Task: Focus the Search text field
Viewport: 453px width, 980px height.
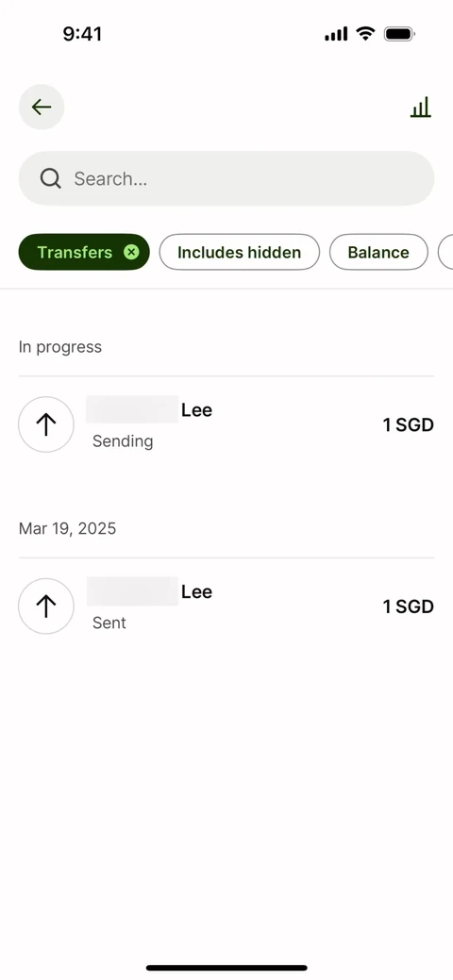Action: click(226, 178)
